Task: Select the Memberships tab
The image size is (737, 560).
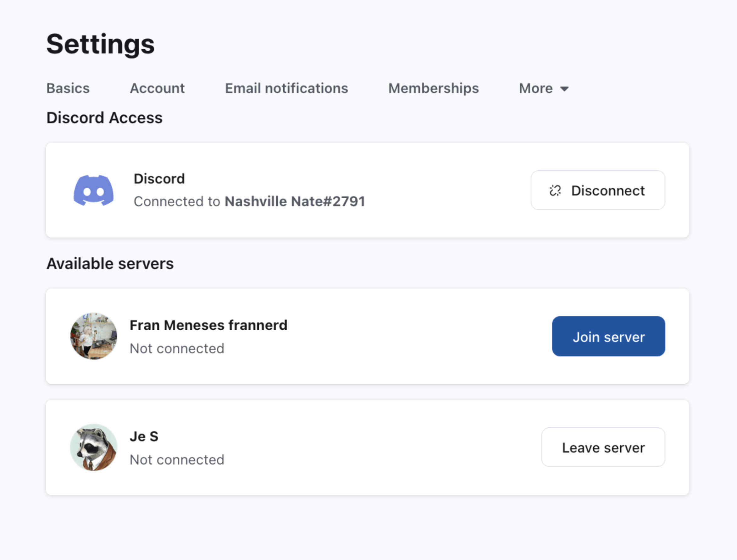Action: tap(433, 88)
